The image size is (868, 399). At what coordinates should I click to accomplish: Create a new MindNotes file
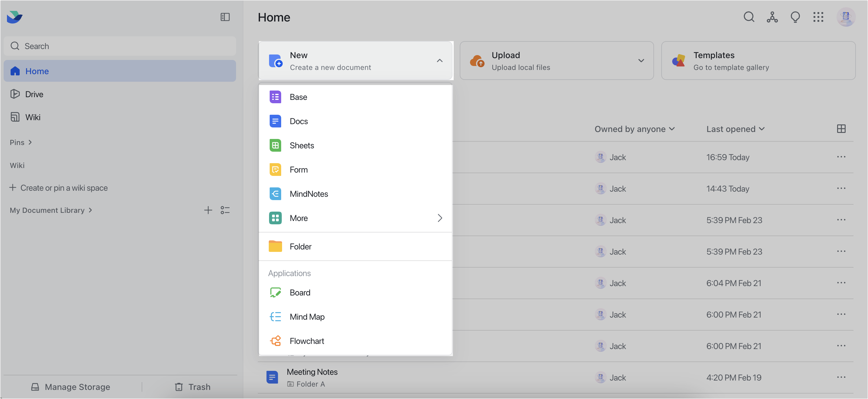pyautogui.click(x=355, y=194)
